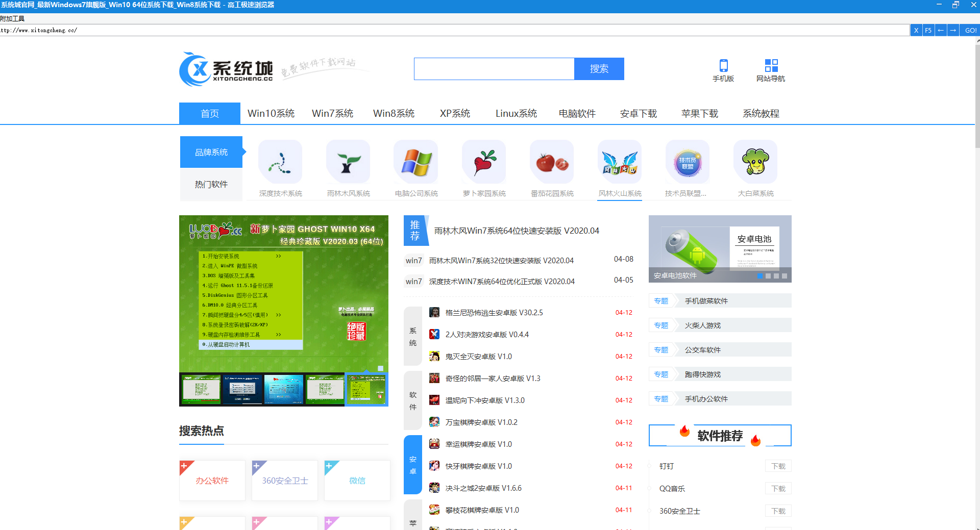Download QQ音乐 from software recommendations
The width and height of the screenshot is (980, 530).
(x=778, y=489)
